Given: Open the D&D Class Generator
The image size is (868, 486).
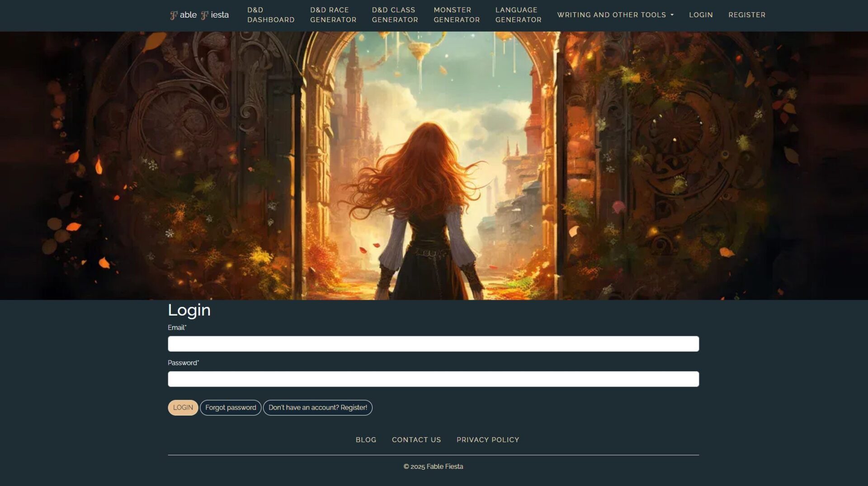Looking at the screenshot, I should coord(395,15).
